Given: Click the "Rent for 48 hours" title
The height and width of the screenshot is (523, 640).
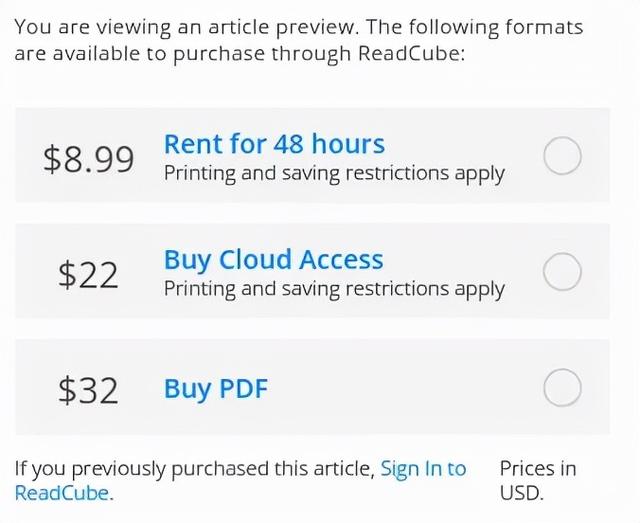Looking at the screenshot, I should 274,144.
